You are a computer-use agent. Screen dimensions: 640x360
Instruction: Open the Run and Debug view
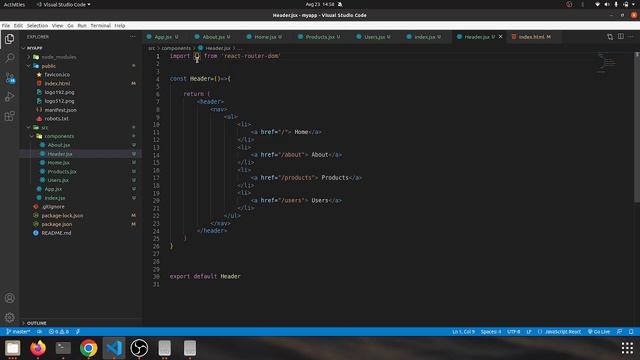9,97
